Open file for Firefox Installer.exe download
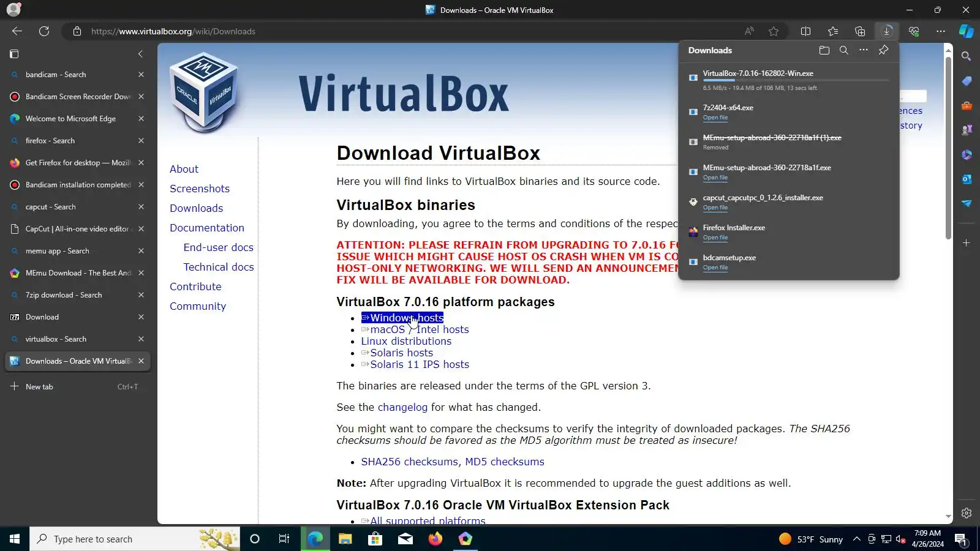980x551 pixels. [x=715, y=238]
